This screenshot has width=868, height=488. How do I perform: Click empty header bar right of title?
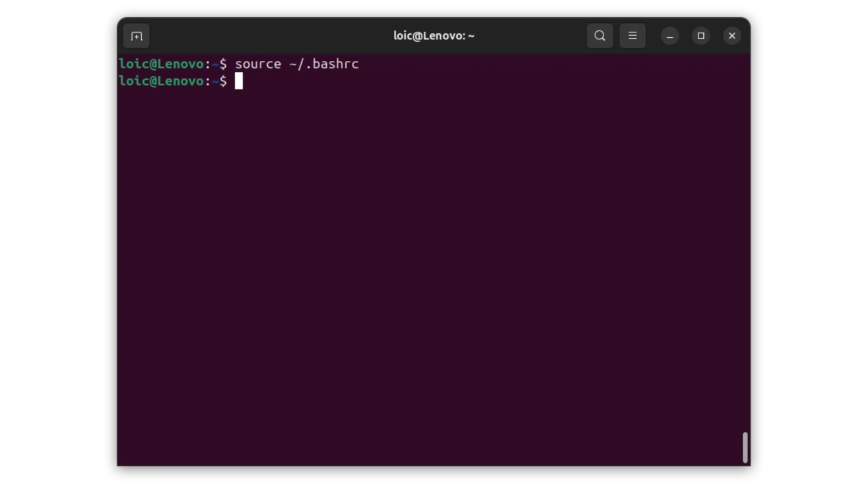click(x=536, y=36)
